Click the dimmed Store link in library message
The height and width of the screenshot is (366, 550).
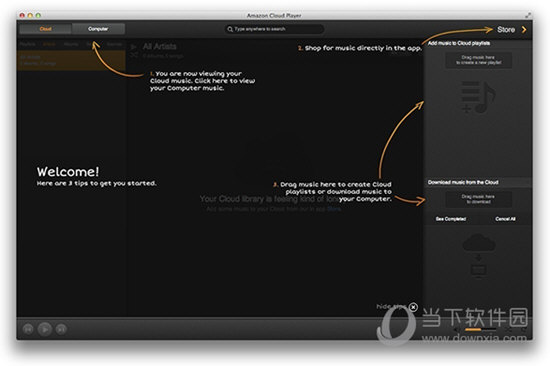[334, 209]
